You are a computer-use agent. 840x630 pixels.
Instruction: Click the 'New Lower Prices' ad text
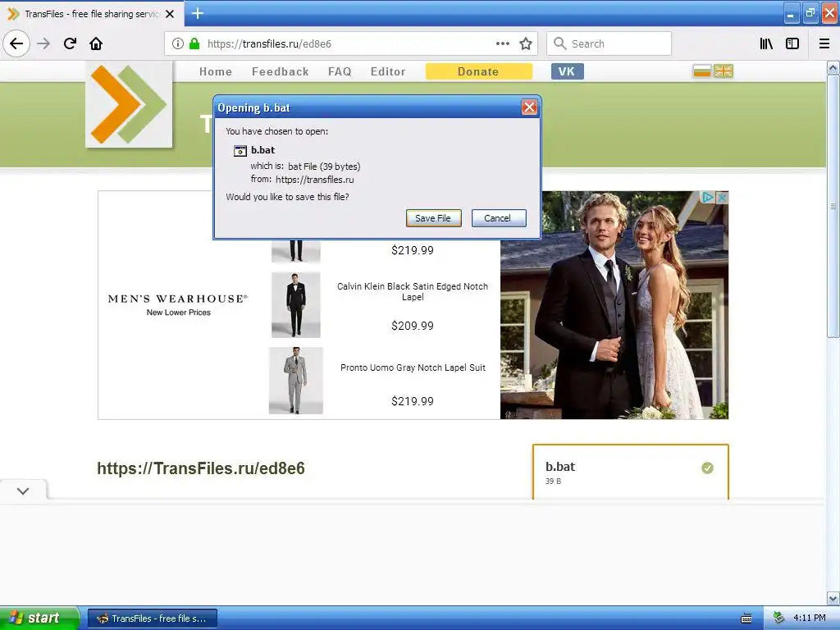[178, 313]
